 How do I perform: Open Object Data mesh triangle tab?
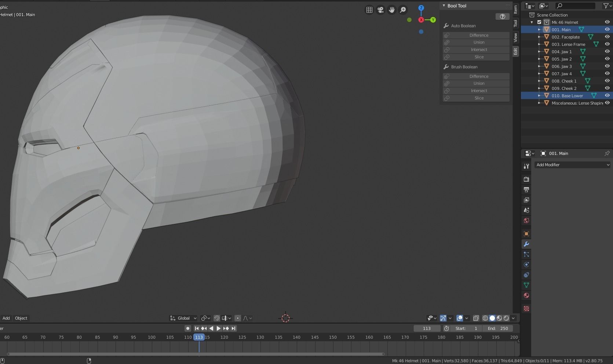pos(526,285)
